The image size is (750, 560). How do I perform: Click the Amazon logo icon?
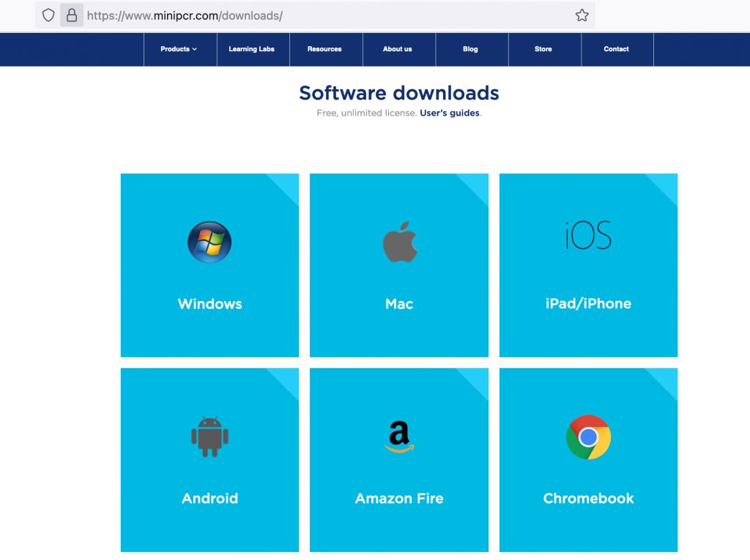pyautogui.click(x=399, y=437)
